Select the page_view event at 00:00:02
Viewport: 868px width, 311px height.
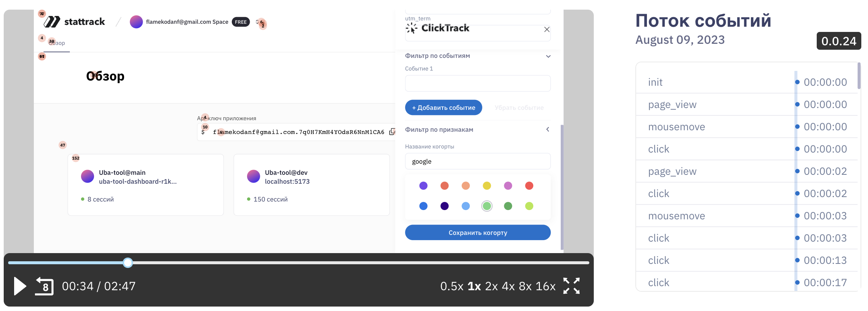[672, 171]
